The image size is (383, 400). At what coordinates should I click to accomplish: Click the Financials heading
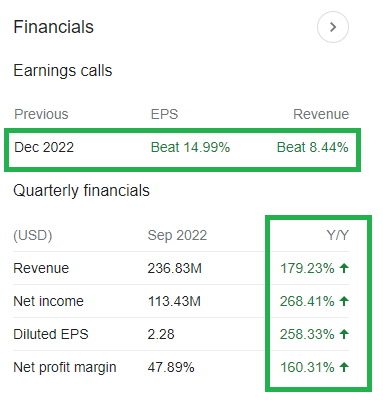tap(54, 27)
